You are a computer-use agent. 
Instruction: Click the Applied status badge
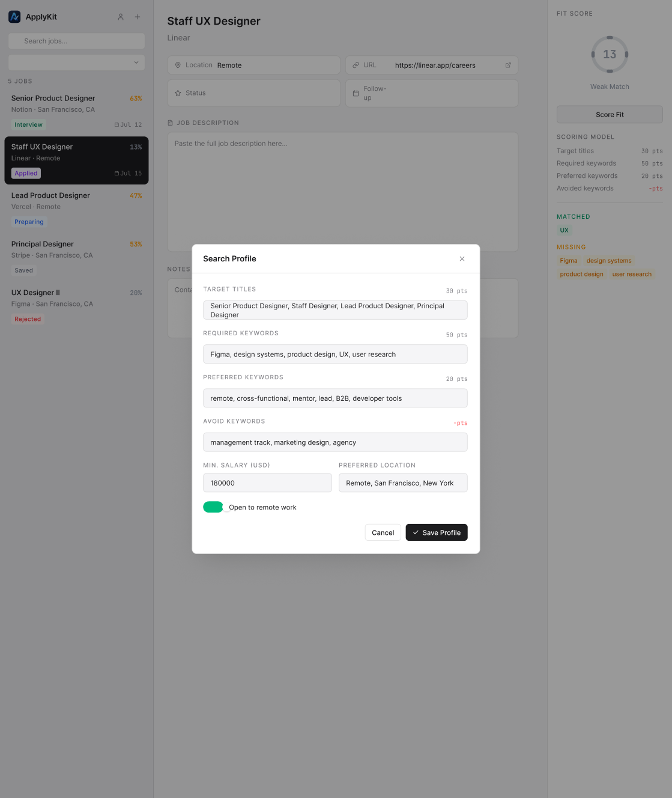pyautogui.click(x=26, y=173)
